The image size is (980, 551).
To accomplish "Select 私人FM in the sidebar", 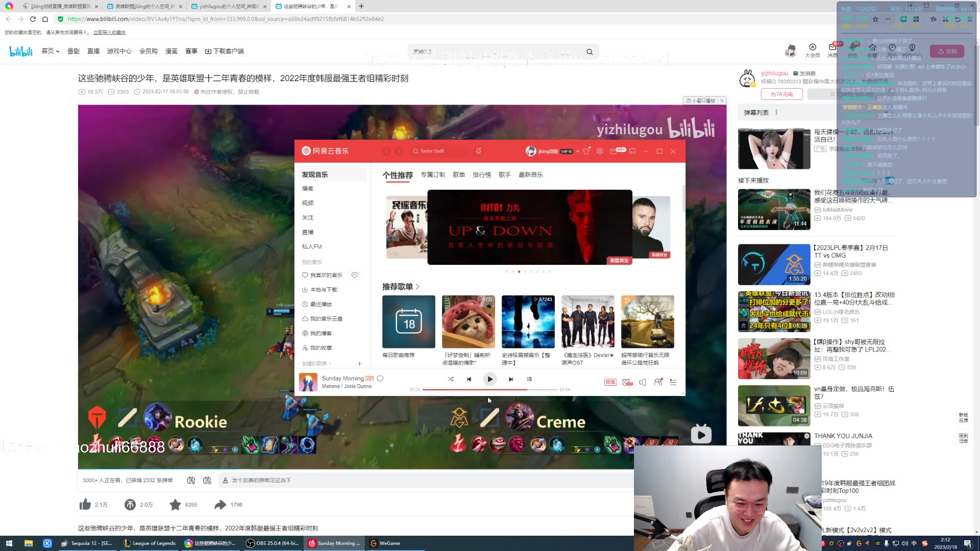I will pos(311,246).
